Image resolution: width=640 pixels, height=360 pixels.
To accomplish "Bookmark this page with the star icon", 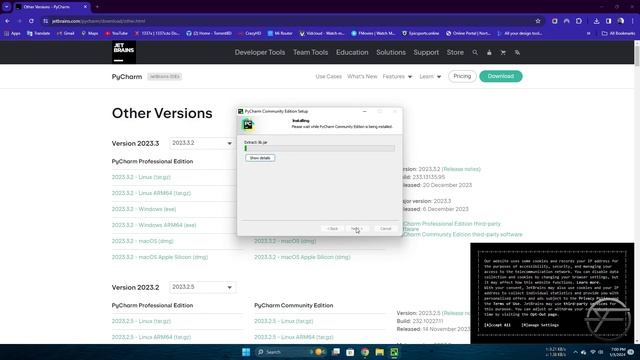I will (538, 21).
